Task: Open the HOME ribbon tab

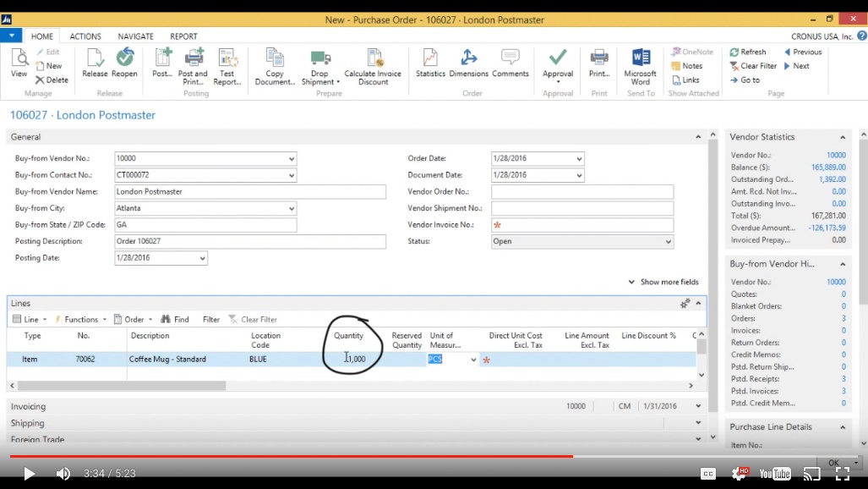Action: click(42, 36)
